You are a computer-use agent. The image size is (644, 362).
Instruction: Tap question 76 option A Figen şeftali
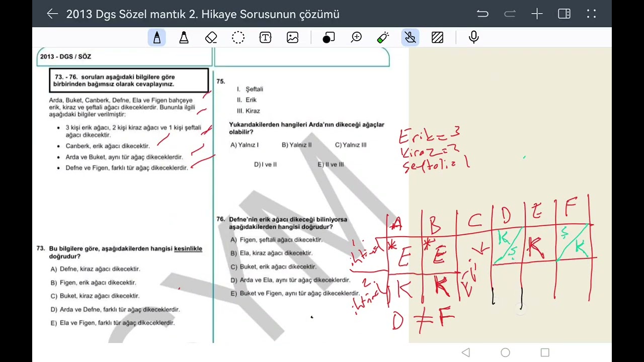[x=276, y=240]
